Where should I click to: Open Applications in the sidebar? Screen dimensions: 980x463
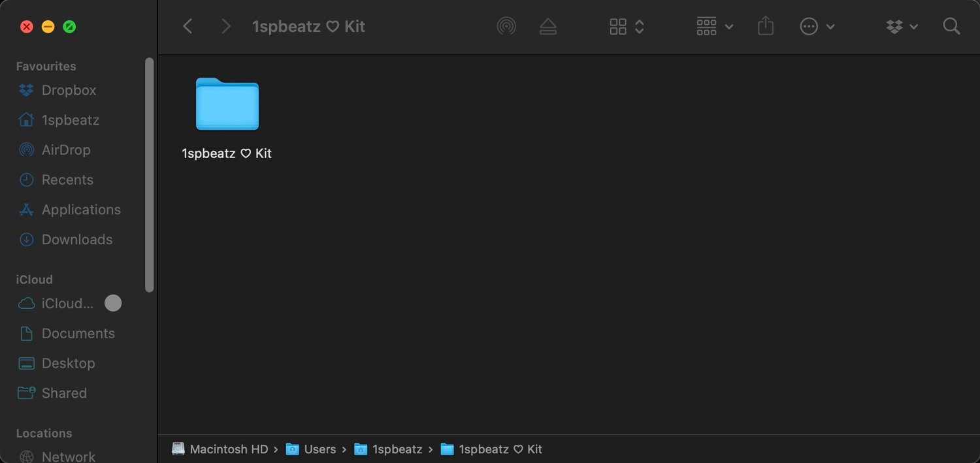(x=81, y=210)
